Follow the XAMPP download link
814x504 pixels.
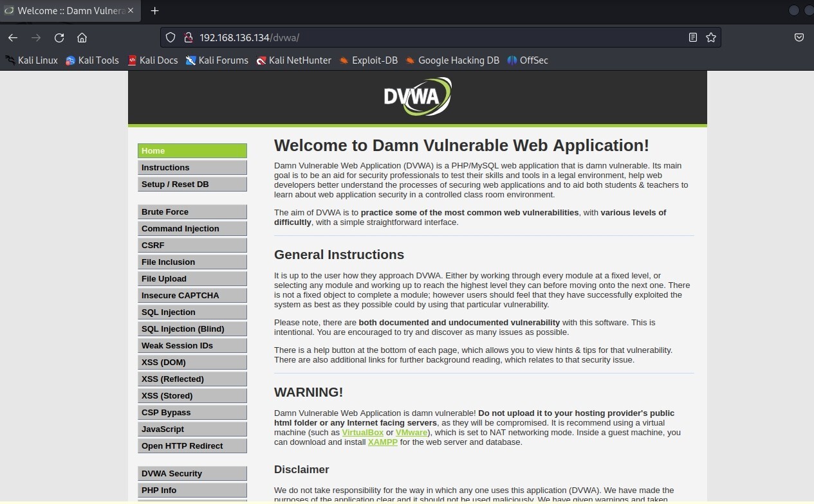pyautogui.click(x=383, y=442)
